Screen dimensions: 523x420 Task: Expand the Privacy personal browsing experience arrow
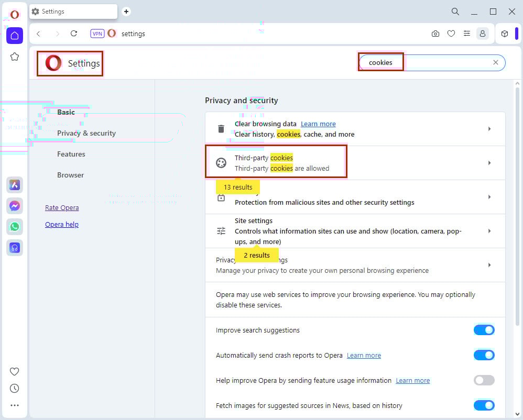click(489, 265)
